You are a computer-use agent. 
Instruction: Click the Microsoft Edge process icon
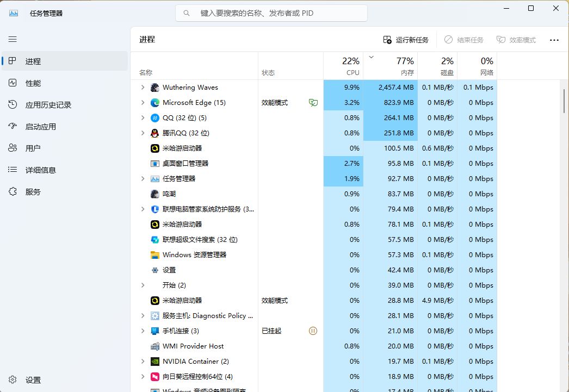pyautogui.click(x=155, y=103)
